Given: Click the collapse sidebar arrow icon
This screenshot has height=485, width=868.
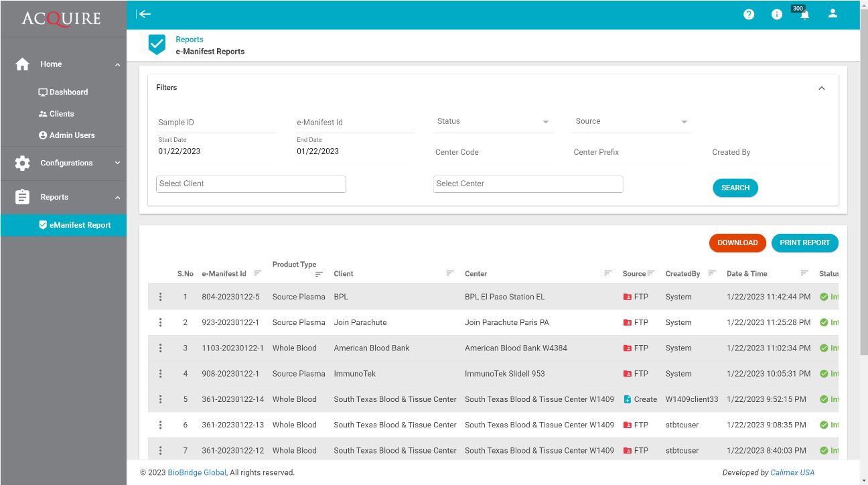Looking at the screenshot, I should 144,14.
